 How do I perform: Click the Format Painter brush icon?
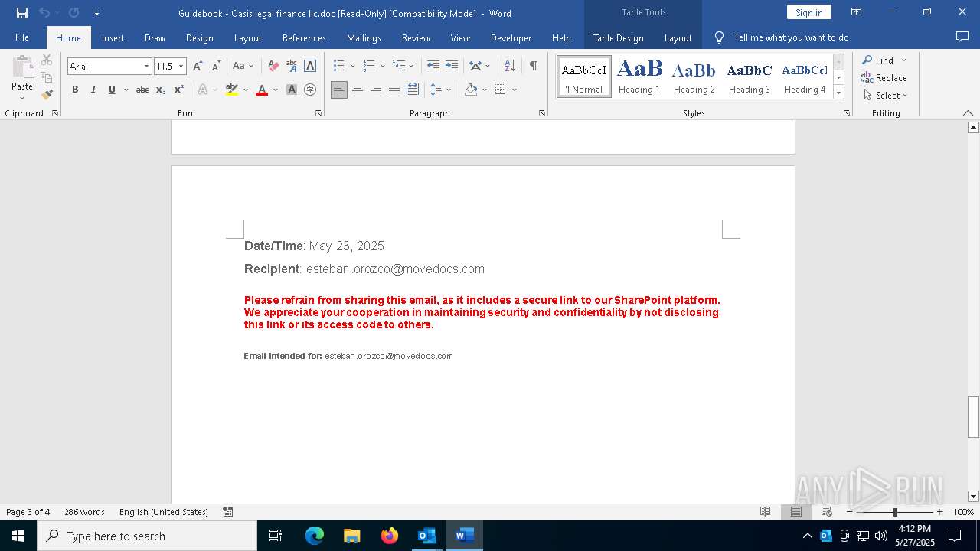coord(47,95)
